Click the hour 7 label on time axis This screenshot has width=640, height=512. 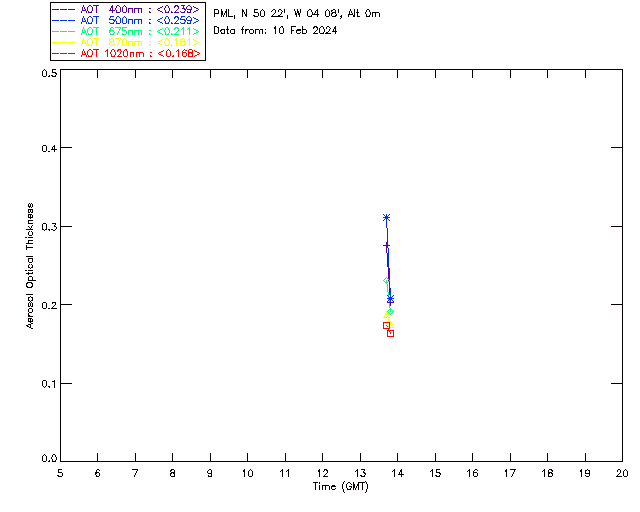pos(135,473)
